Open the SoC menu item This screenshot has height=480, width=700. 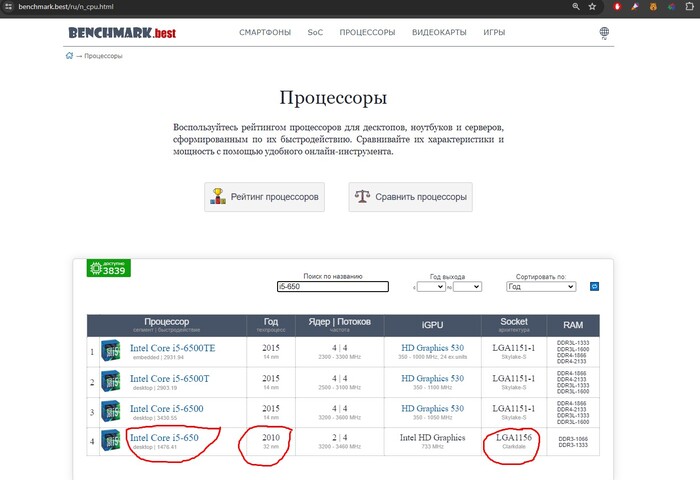315,32
